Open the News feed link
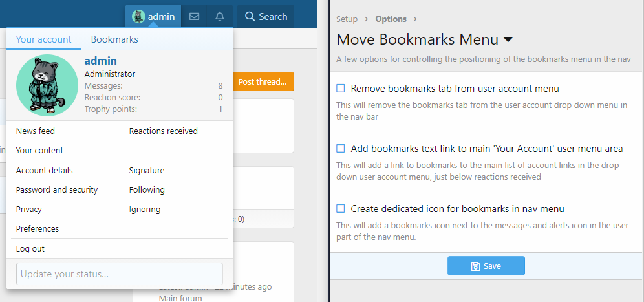The height and width of the screenshot is (302, 644). tap(36, 131)
